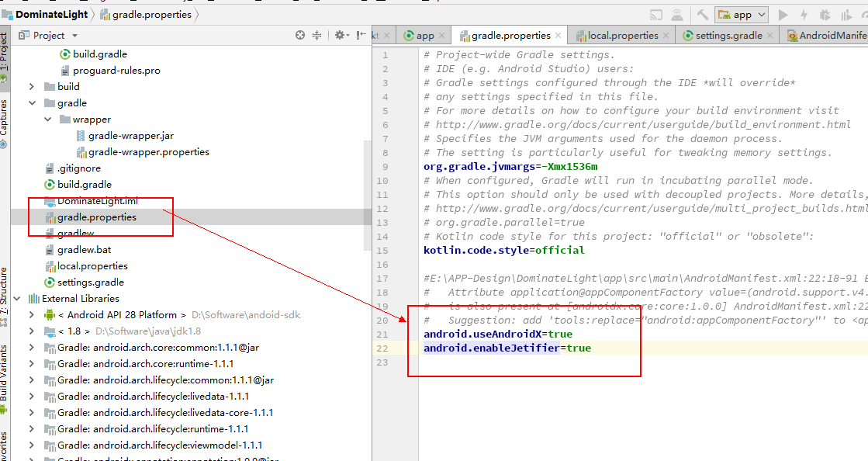868x461 pixels.
Task: Expand Gradle: android.arch.core:common:1.1.1@jar
Action: click(32, 348)
